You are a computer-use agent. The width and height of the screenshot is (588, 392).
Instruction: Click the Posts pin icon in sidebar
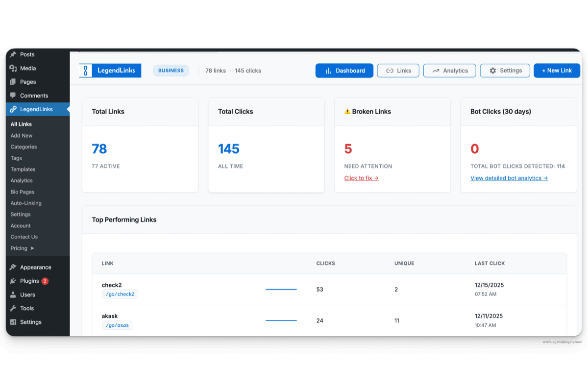[x=13, y=54]
